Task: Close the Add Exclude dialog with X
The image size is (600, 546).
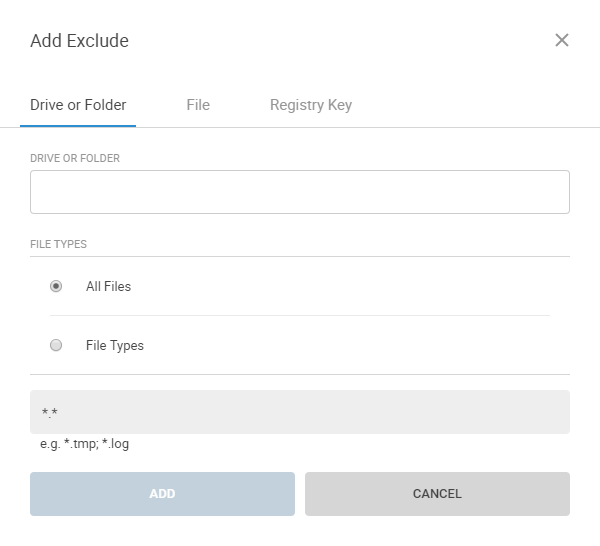Action: click(x=562, y=41)
